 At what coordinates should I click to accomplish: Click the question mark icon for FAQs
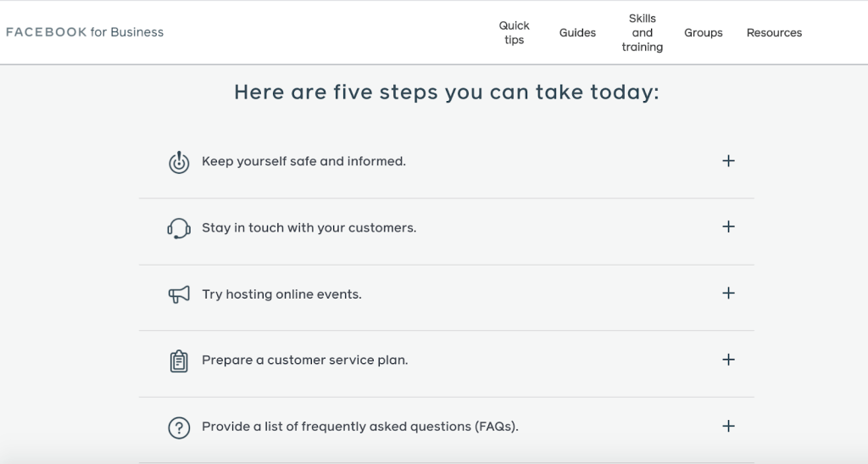[x=178, y=428]
